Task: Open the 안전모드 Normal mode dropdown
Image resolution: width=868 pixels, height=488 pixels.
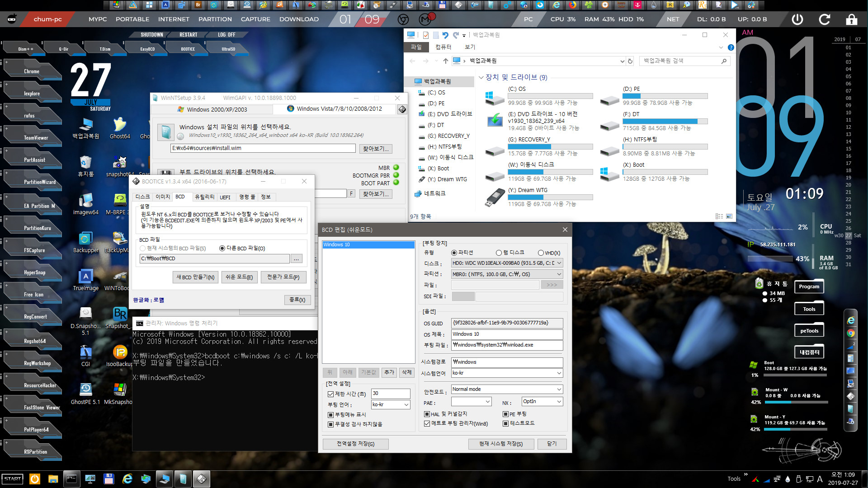Action: (x=507, y=389)
